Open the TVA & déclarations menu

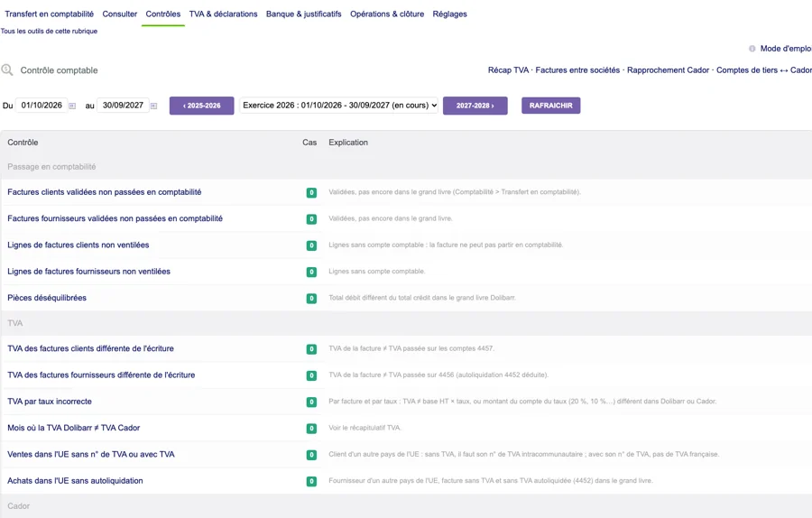tap(223, 14)
